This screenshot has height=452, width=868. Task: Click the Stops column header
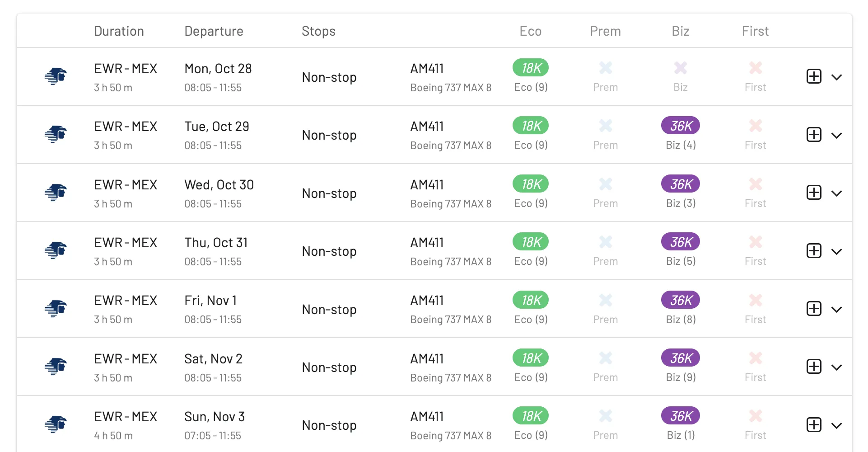[319, 31]
